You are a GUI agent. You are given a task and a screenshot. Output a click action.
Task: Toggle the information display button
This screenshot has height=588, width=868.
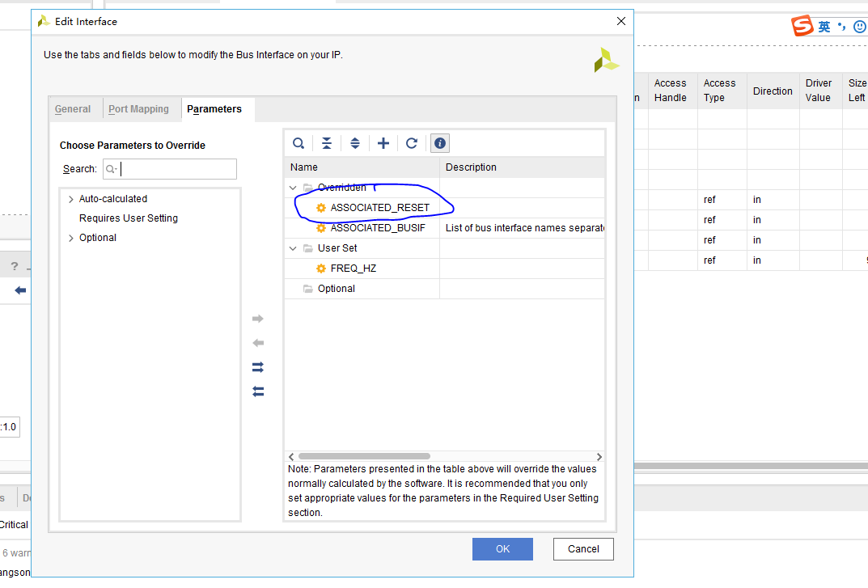439,143
